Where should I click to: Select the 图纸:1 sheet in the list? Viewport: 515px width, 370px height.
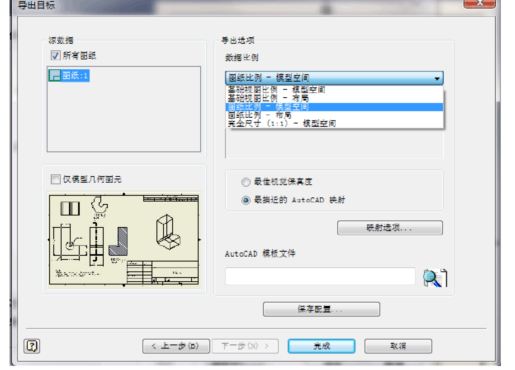click(69, 75)
